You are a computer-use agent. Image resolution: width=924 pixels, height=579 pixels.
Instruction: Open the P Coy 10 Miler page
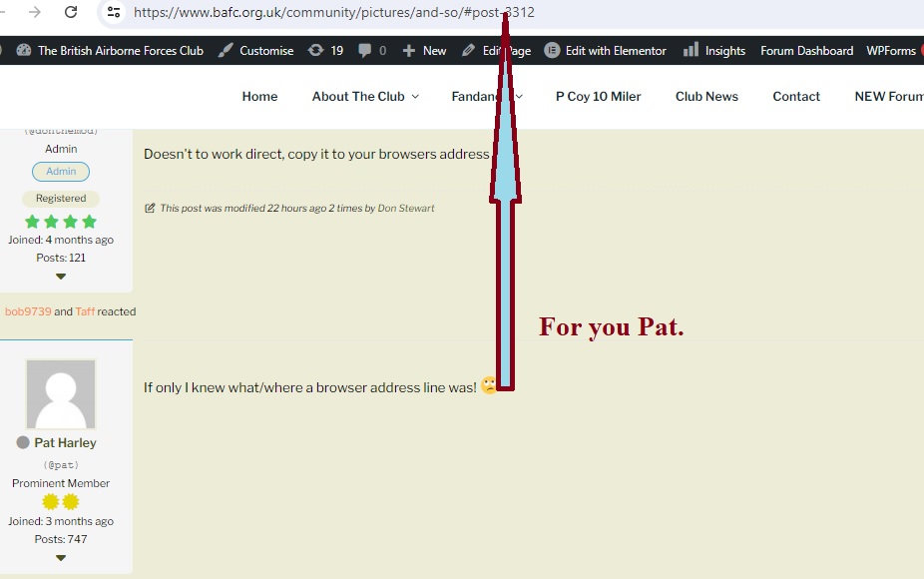pyautogui.click(x=598, y=96)
